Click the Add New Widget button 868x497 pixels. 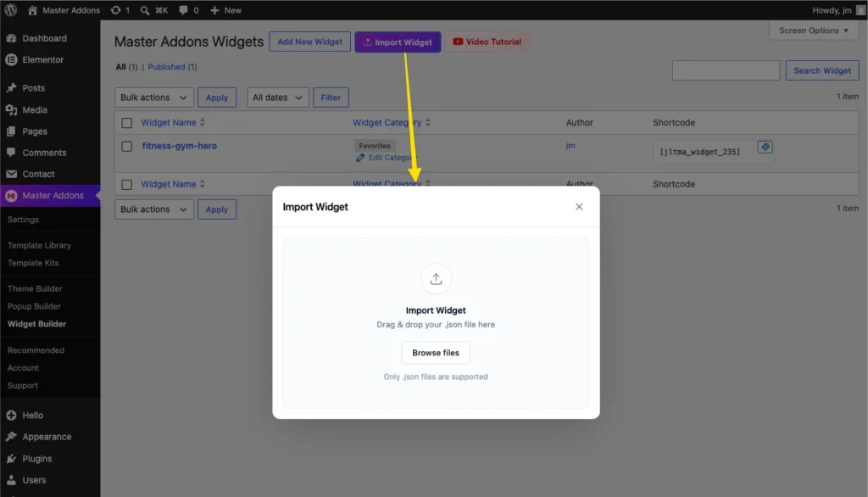(310, 42)
